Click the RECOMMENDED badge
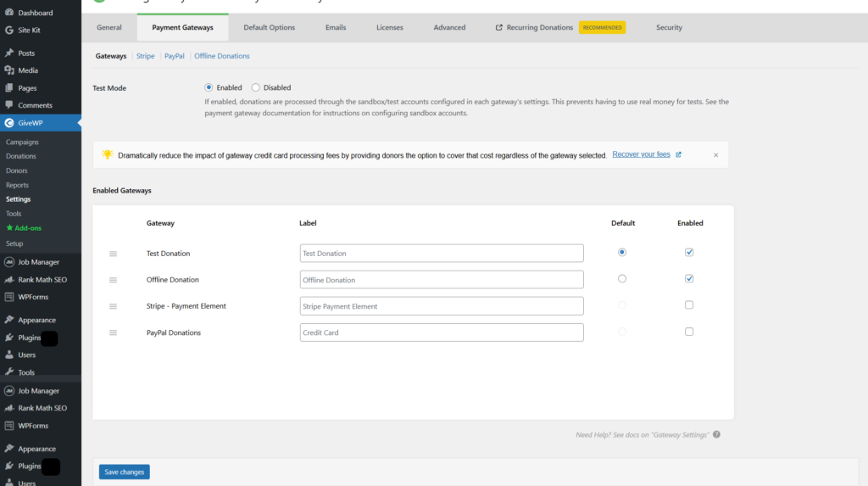This screenshot has height=486, width=868. click(603, 27)
